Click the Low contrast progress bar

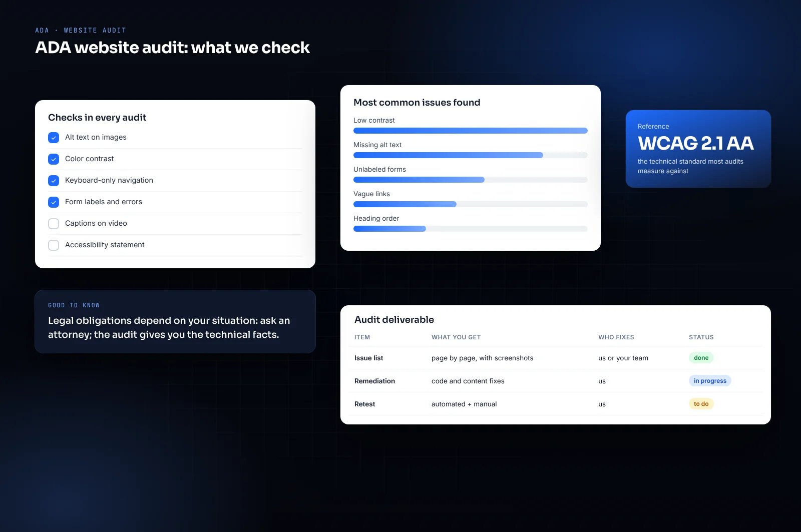click(471, 131)
